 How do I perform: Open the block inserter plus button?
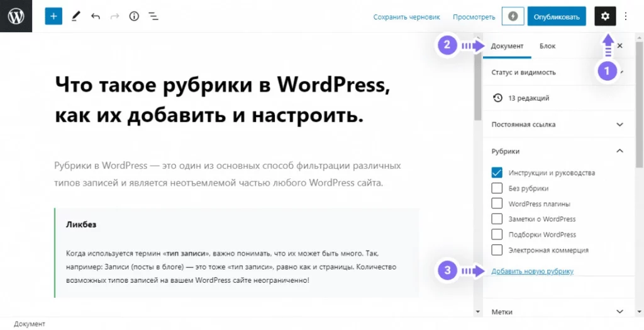[x=53, y=16]
